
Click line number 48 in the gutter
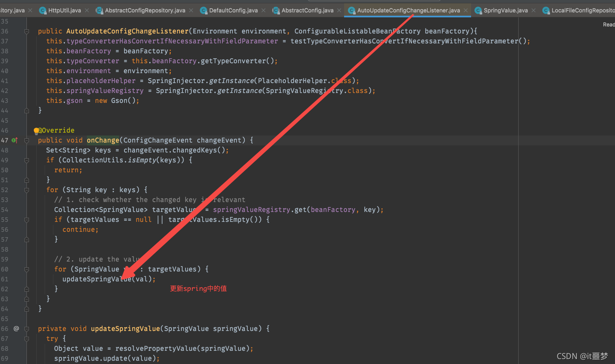(x=5, y=150)
